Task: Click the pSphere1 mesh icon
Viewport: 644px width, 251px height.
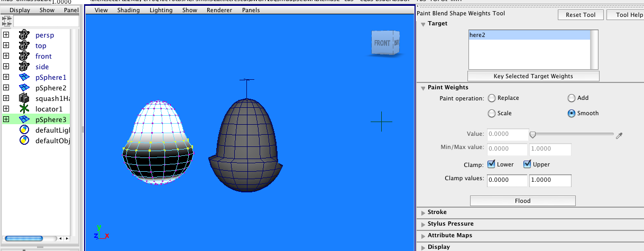Action: click(24, 77)
